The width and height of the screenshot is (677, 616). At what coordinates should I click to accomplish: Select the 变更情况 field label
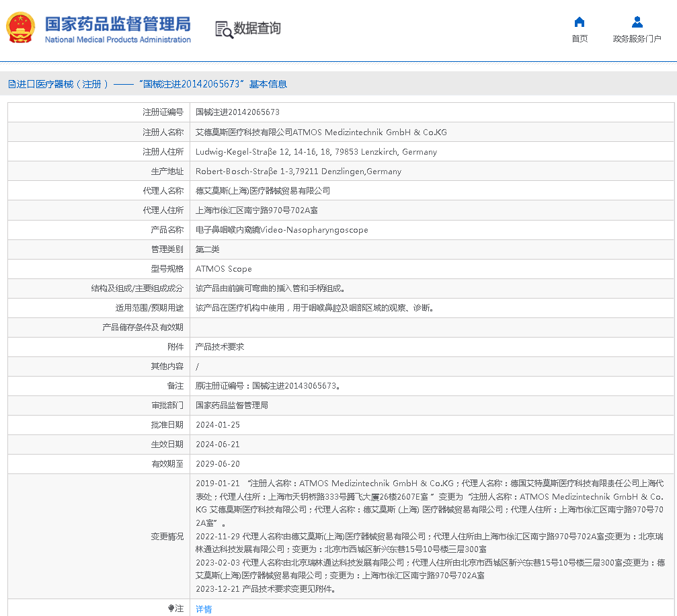pos(167,537)
